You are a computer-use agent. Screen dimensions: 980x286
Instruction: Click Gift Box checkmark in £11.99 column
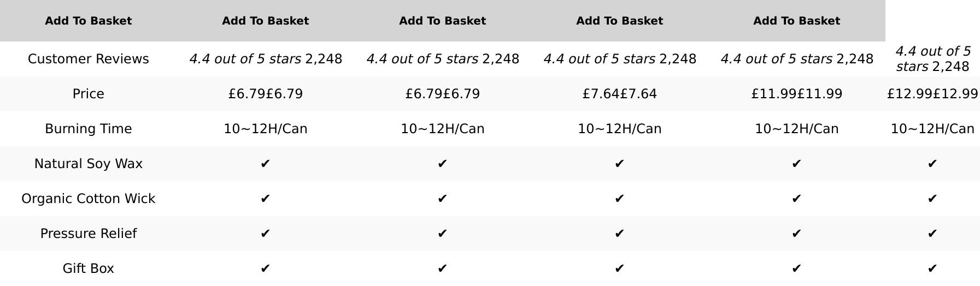[796, 269]
